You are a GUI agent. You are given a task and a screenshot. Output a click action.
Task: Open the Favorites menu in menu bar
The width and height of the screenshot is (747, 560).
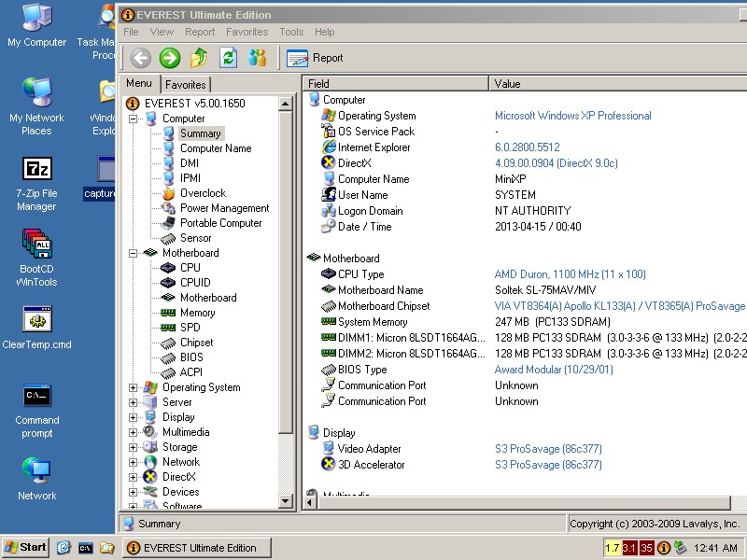tap(247, 32)
